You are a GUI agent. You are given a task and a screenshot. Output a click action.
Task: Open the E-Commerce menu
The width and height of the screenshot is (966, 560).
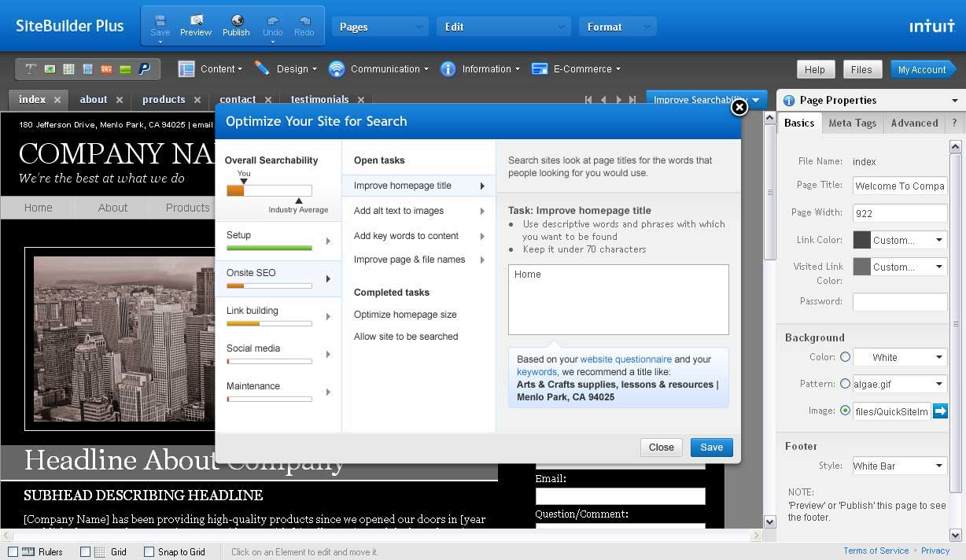pyautogui.click(x=576, y=69)
